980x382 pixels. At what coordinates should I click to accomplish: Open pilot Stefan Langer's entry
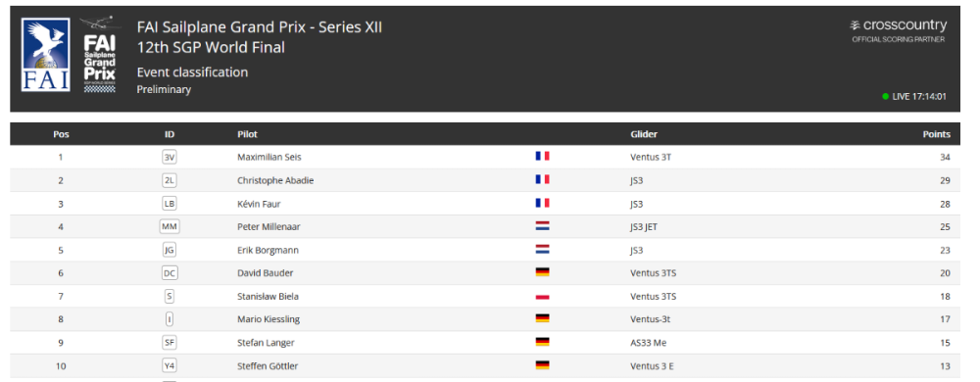click(x=266, y=343)
